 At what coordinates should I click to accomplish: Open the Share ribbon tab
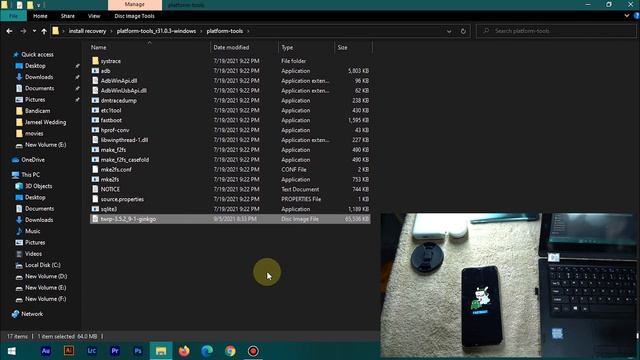coord(67,16)
